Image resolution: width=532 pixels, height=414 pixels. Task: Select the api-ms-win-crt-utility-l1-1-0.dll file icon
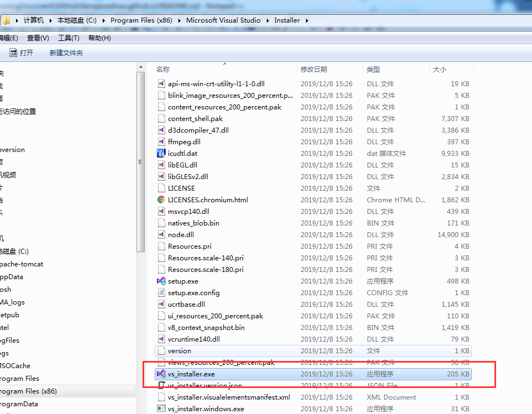(161, 84)
